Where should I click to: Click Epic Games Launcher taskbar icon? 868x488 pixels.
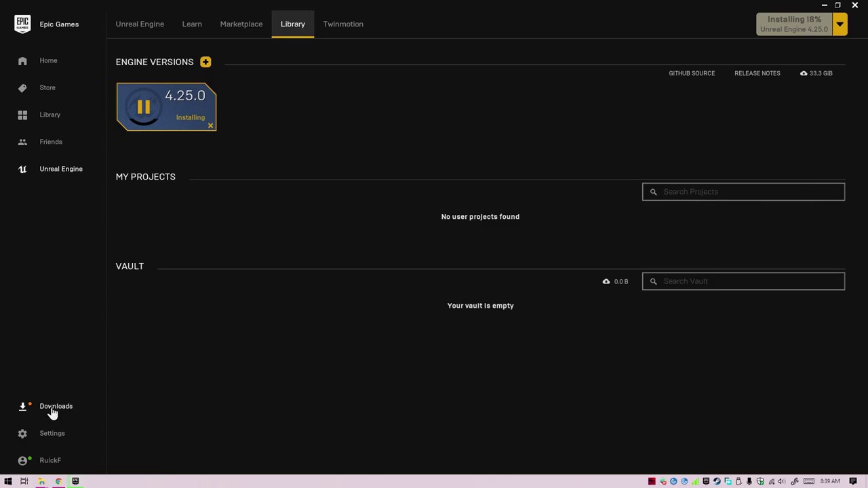pos(75,481)
